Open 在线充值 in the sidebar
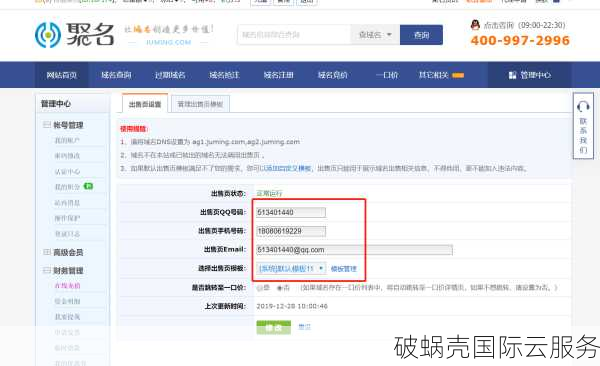The height and width of the screenshot is (366, 600). coord(67,286)
